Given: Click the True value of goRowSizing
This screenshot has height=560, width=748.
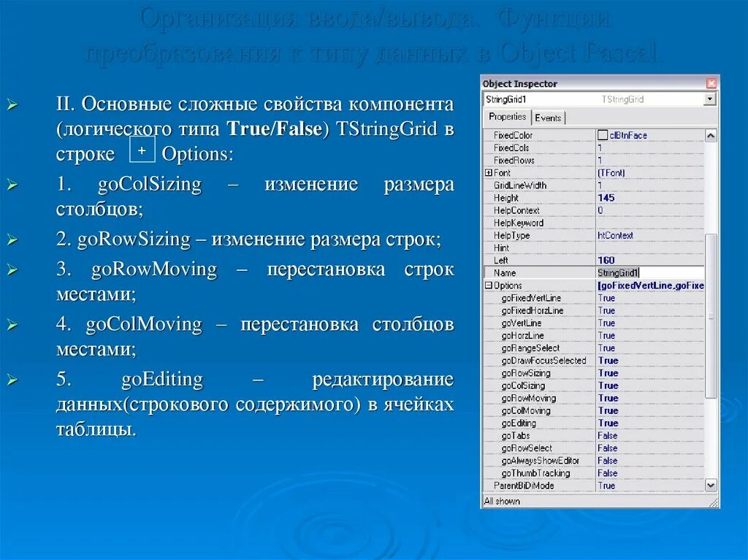Looking at the screenshot, I should 608,373.
